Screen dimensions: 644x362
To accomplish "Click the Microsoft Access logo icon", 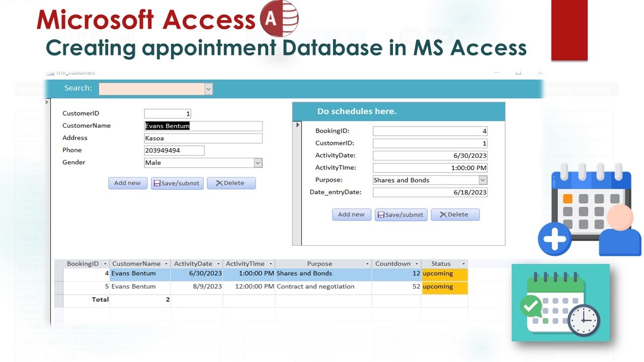I will pyautogui.click(x=279, y=19).
